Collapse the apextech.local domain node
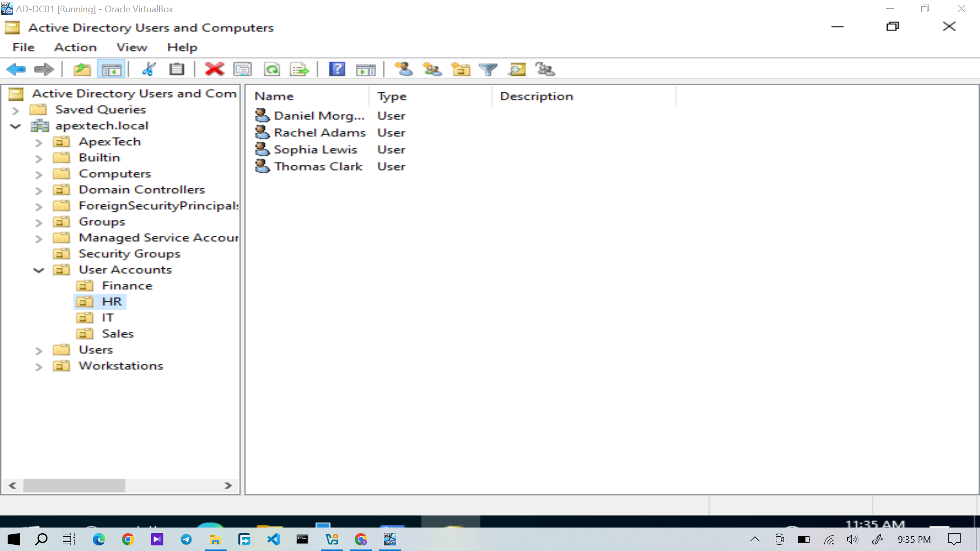This screenshot has width=980, height=551. [15, 126]
